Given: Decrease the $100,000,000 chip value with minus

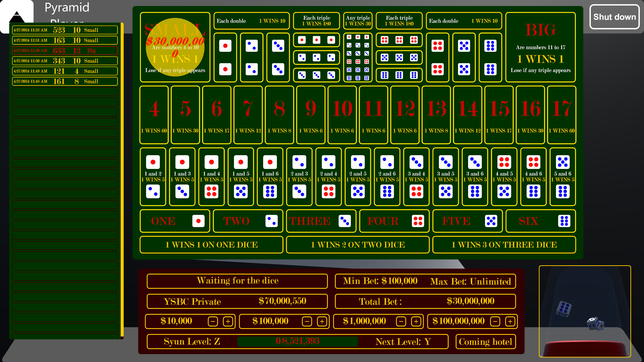Looking at the screenshot, I should (x=495, y=321).
